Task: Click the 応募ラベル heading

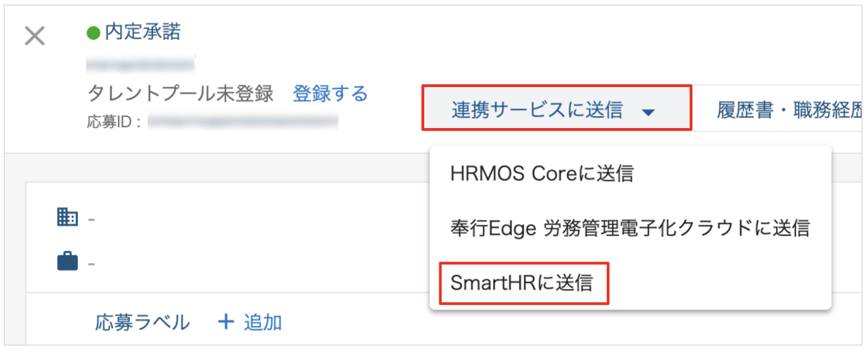Action: point(142,322)
